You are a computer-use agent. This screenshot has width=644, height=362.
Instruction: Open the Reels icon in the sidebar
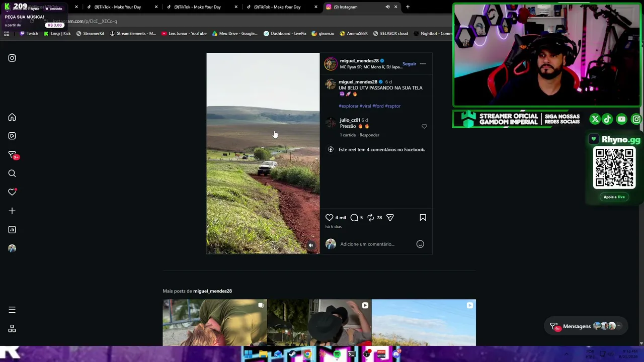click(12, 136)
